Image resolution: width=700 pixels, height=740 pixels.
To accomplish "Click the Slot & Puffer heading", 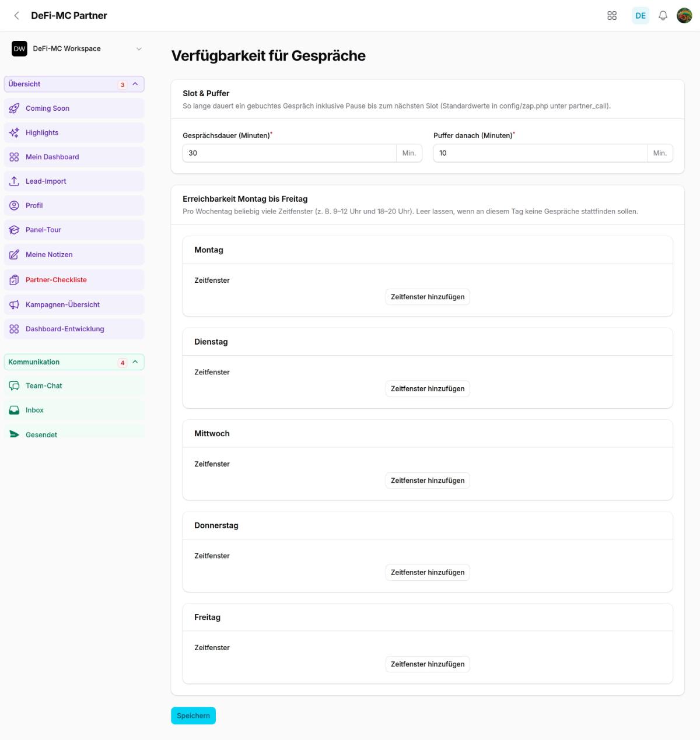I will [x=206, y=93].
